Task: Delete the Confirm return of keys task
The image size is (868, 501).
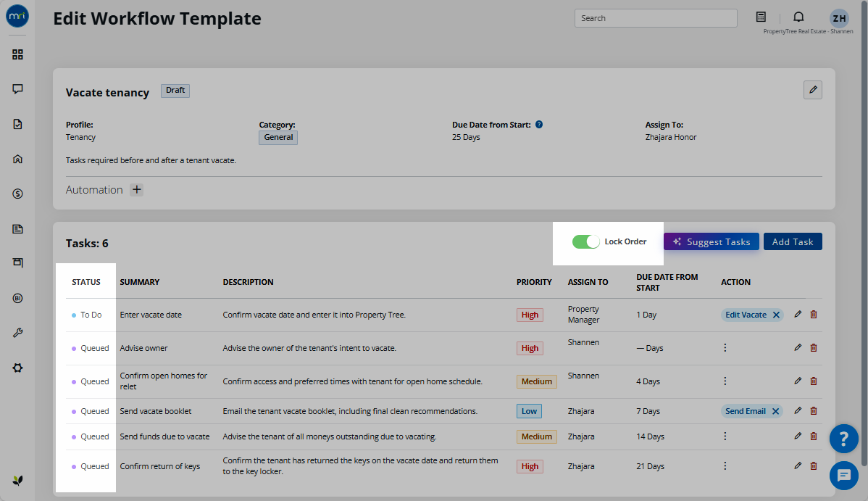Action: pyautogui.click(x=814, y=465)
